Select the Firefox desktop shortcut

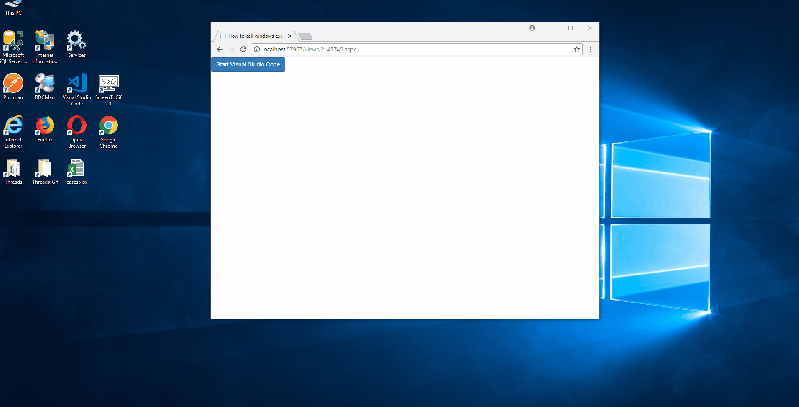(44, 129)
